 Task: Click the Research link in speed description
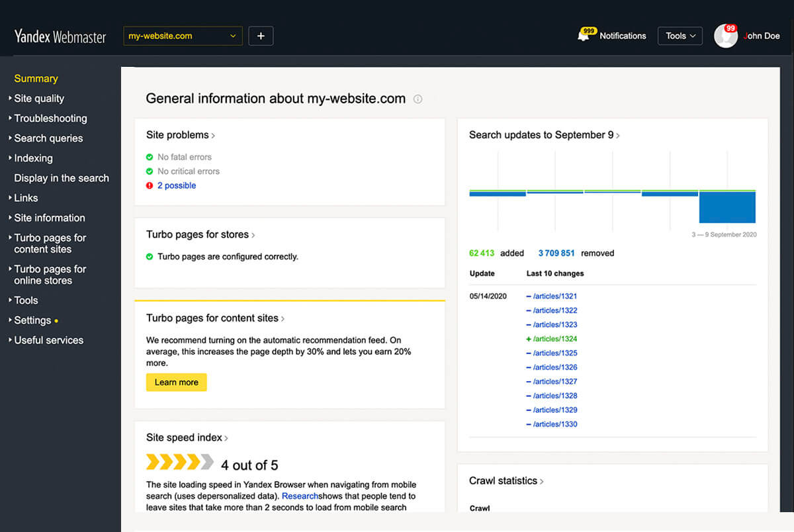pos(300,496)
